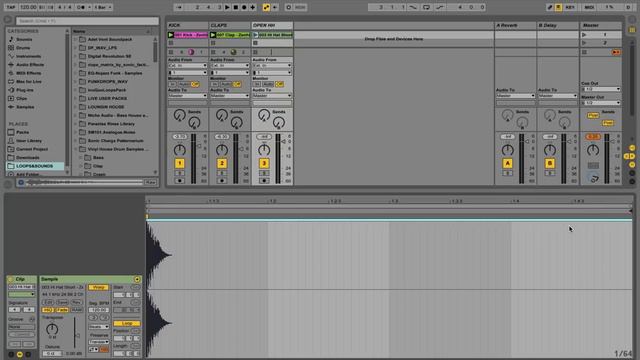Launch the Kick clip in KICK track

click(x=171, y=35)
